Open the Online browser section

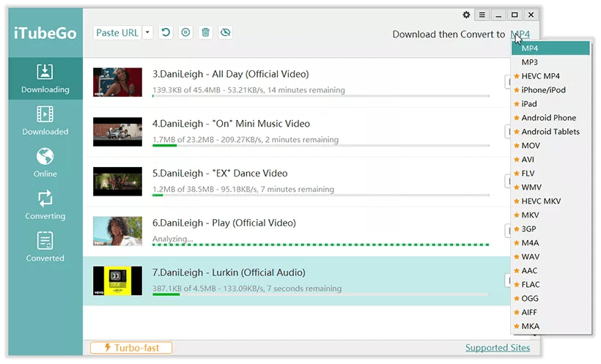tap(45, 163)
